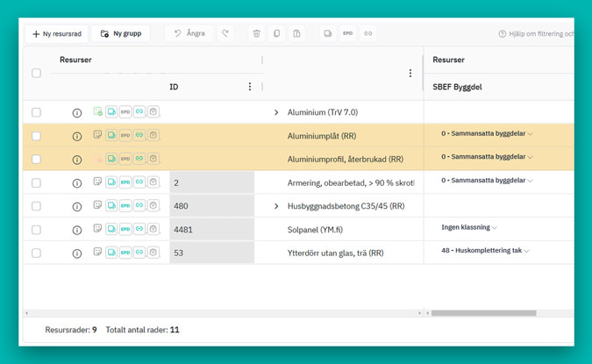Click the trash delete icon in toolbar
The width and height of the screenshot is (592, 364).
pyautogui.click(x=256, y=34)
